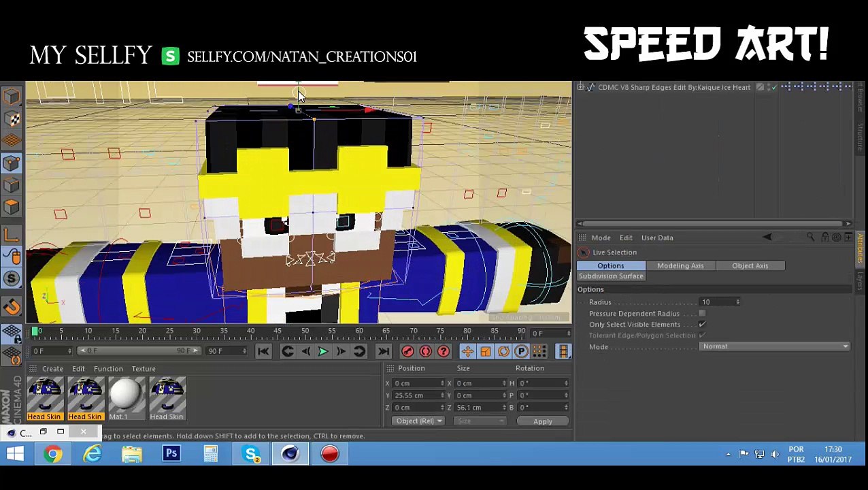
Task: Switch to the Subdivision Surface tab
Action: 611,276
